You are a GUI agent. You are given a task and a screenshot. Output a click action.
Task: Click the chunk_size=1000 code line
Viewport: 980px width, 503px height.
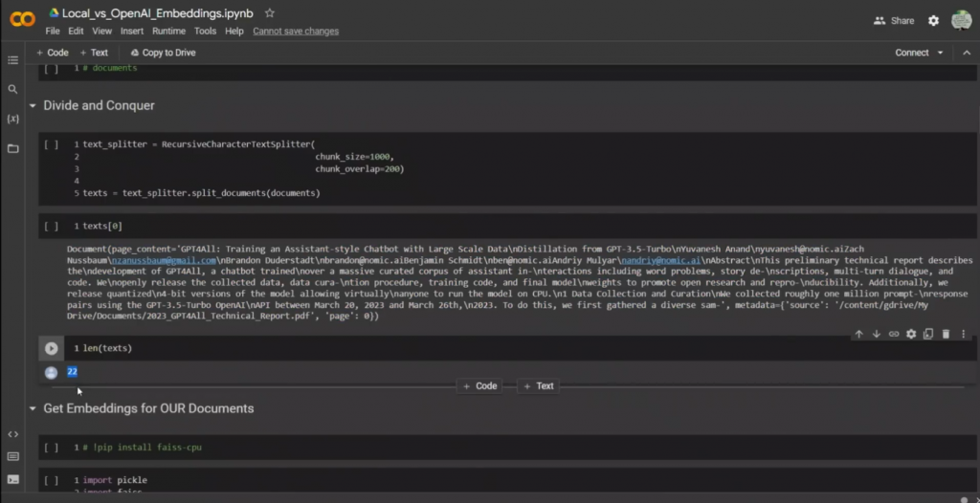354,157
